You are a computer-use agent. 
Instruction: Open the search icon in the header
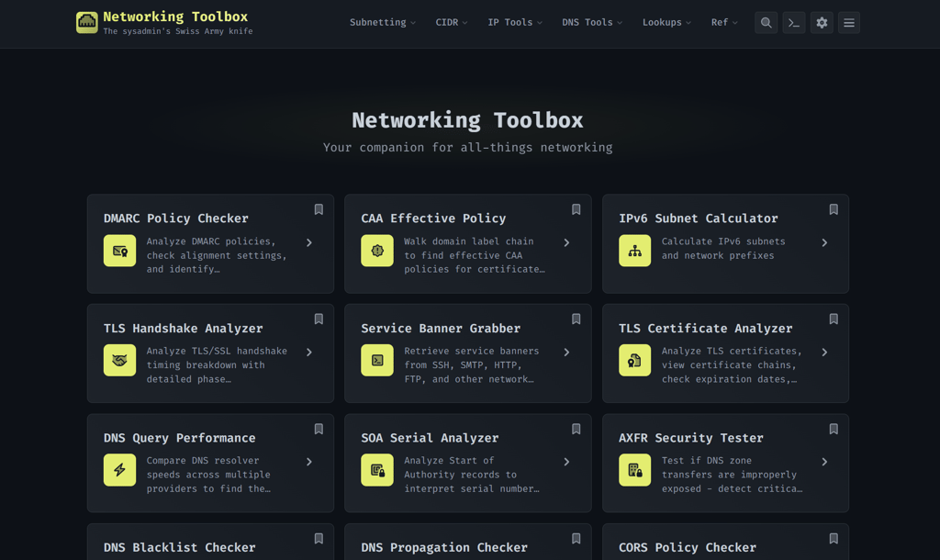[766, 22]
